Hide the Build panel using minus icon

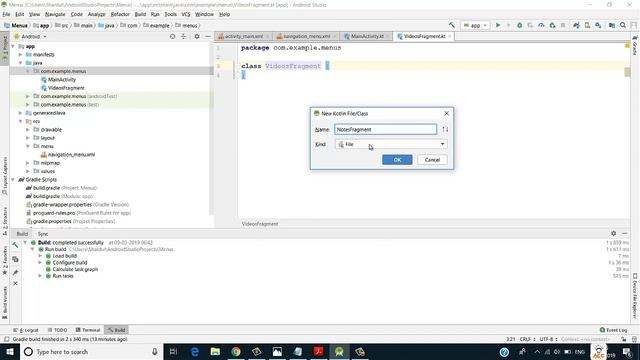point(624,233)
